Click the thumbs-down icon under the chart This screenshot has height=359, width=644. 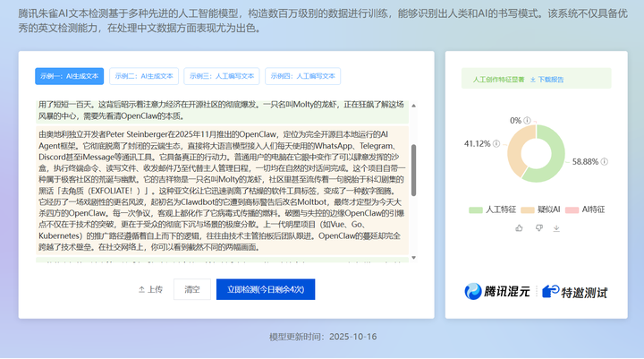539,227
